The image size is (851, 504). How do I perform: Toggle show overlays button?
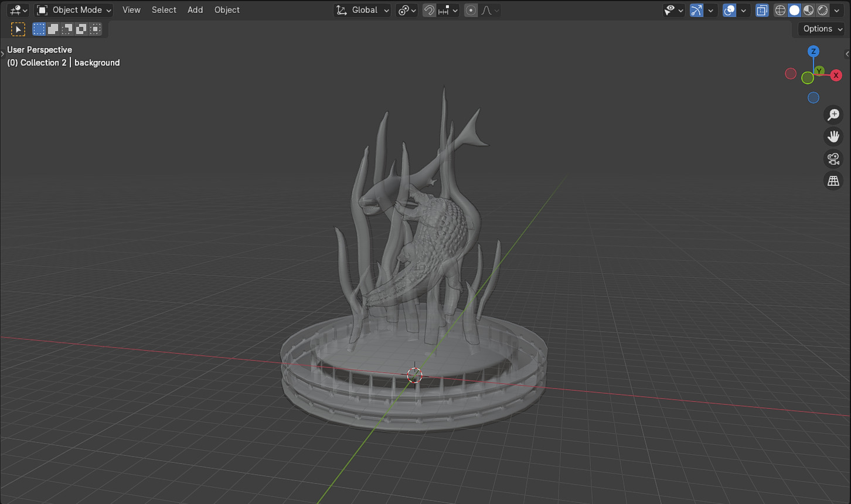coord(729,10)
